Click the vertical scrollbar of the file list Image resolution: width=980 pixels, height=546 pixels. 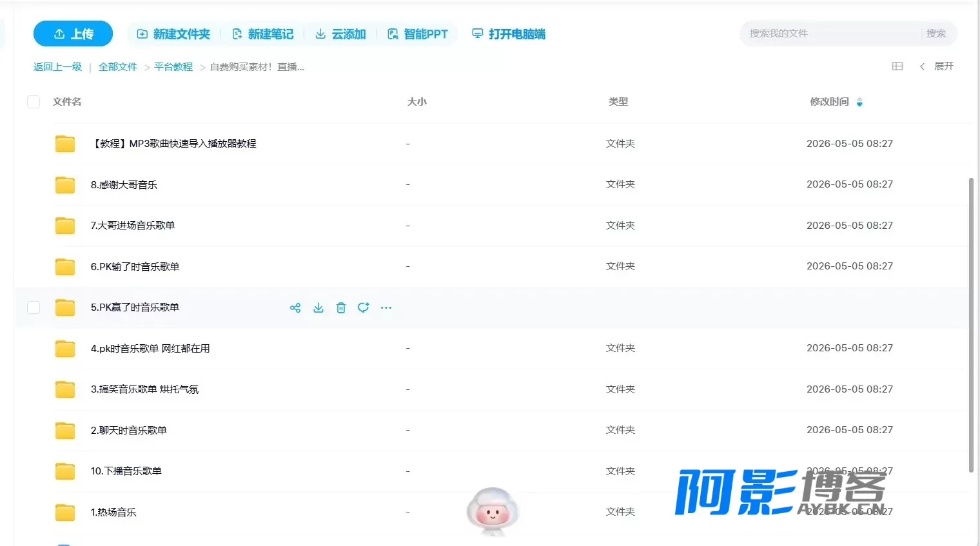pos(971,326)
